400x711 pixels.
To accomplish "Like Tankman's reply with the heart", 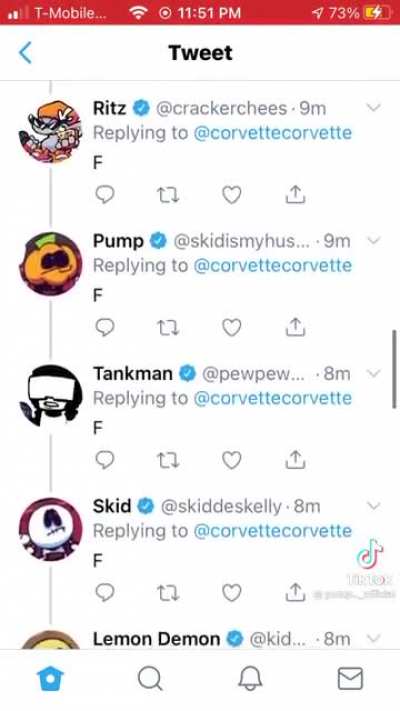I will [x=232, y=460].
